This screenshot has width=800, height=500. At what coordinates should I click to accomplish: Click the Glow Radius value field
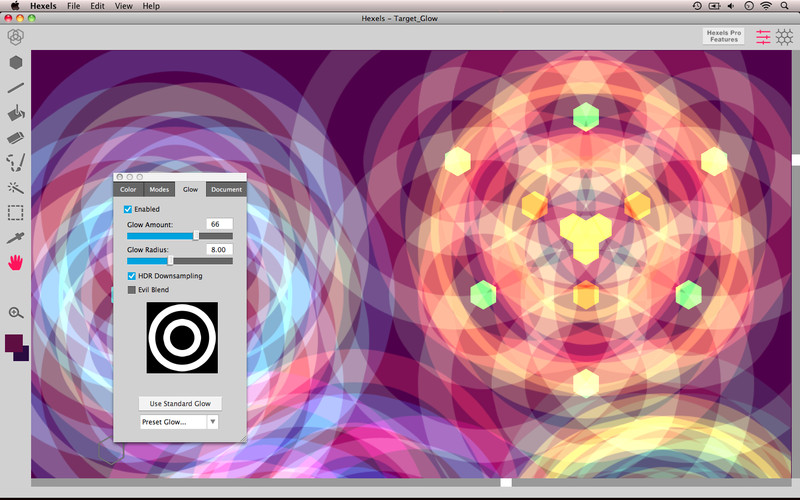(219, 249)
